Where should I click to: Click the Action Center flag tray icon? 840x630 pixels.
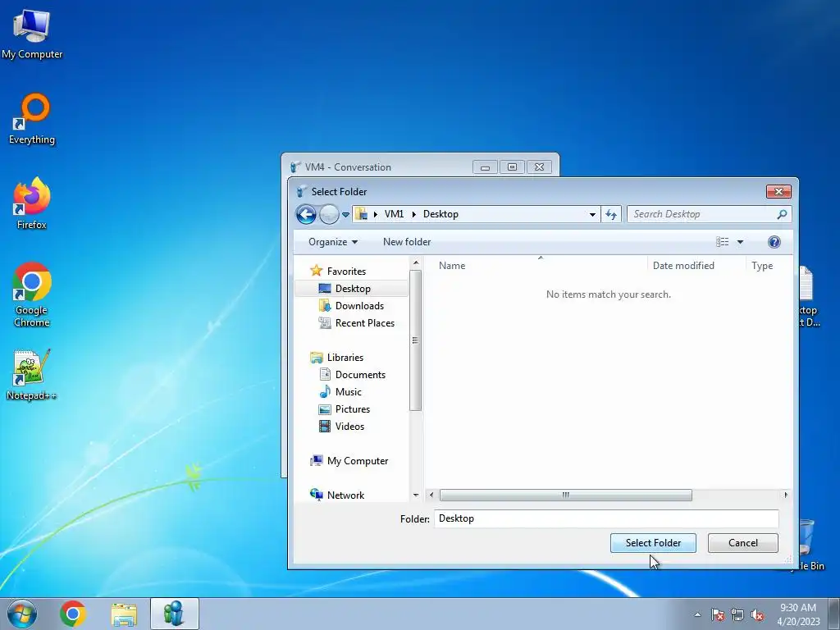[718, 614]
